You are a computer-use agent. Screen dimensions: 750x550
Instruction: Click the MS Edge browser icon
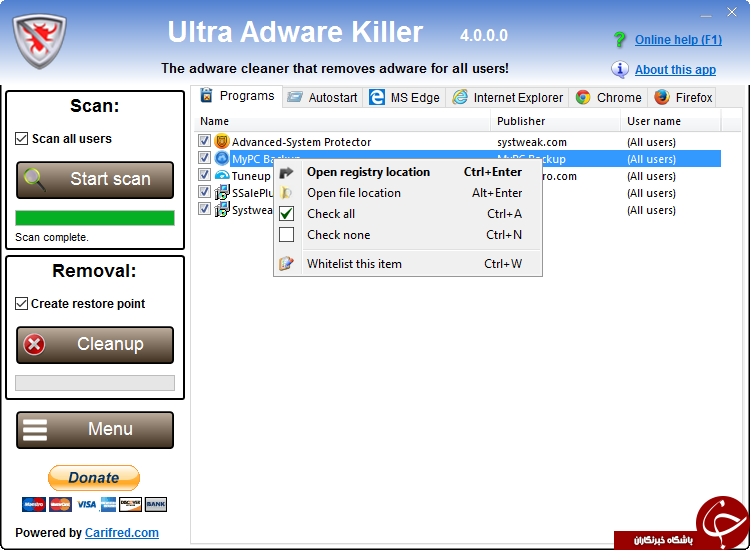click(x=376, y=98)
